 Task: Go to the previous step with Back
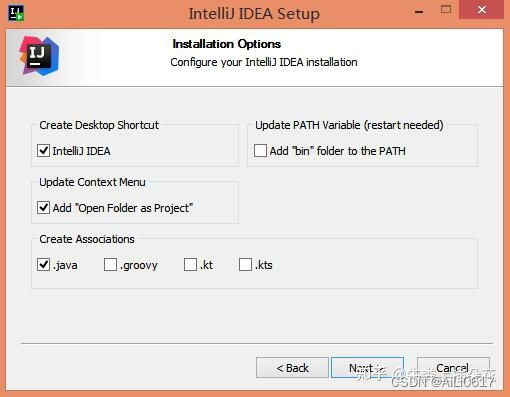click(x=292, y=368)
